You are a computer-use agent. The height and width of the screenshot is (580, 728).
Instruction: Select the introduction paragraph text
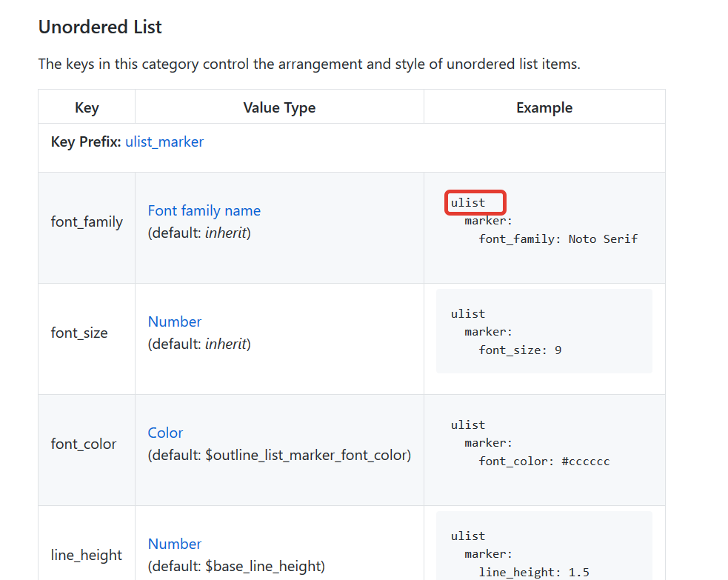pos(309,64)
